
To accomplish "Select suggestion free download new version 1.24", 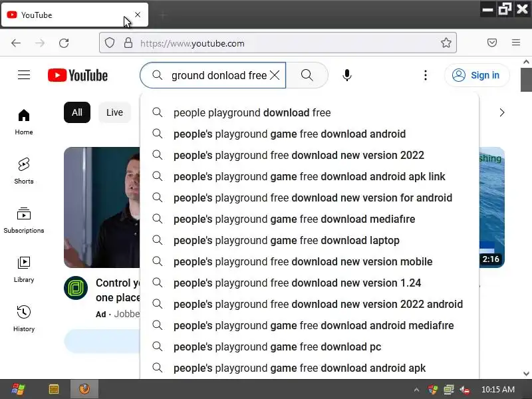I will [309, 283].
